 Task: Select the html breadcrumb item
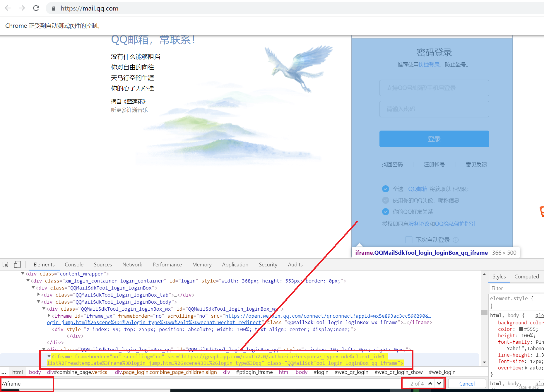tap(18, 372)
